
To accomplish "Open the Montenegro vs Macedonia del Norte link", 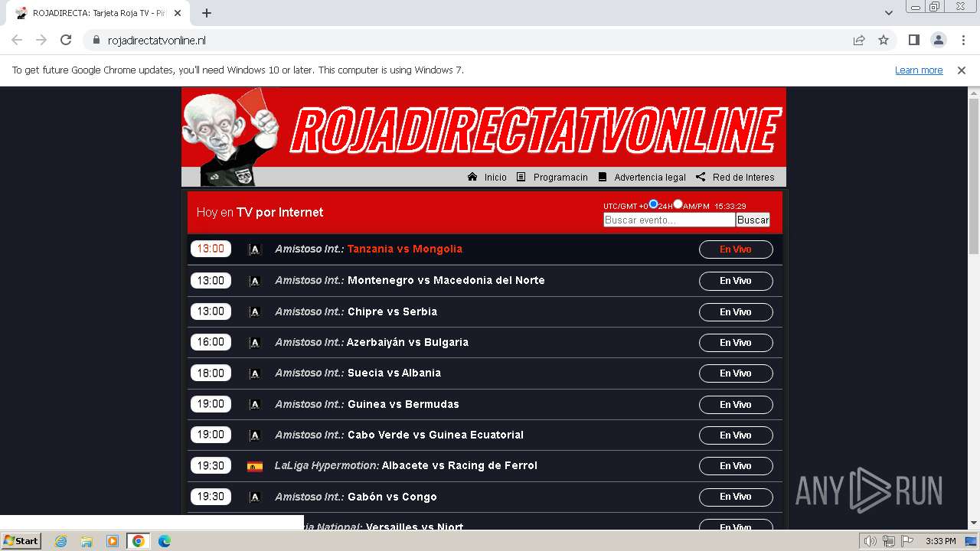I will [446, 280].
